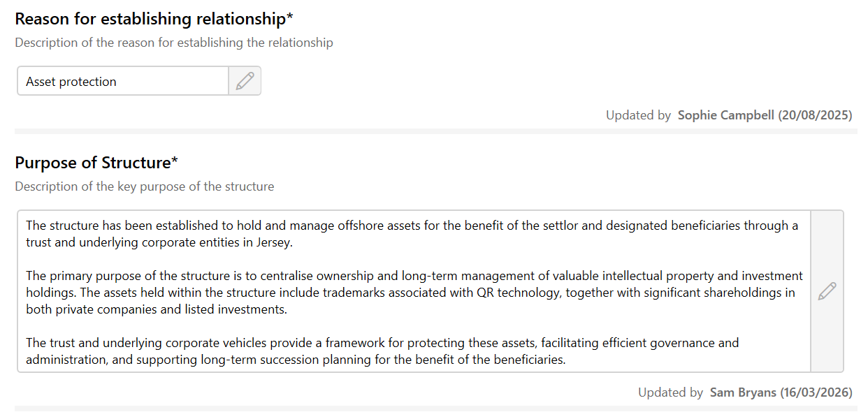Click the grey divider below Sam Bryans
This screenshot has height=419, width=868.
pyautogui.click(x=435, y=408)
